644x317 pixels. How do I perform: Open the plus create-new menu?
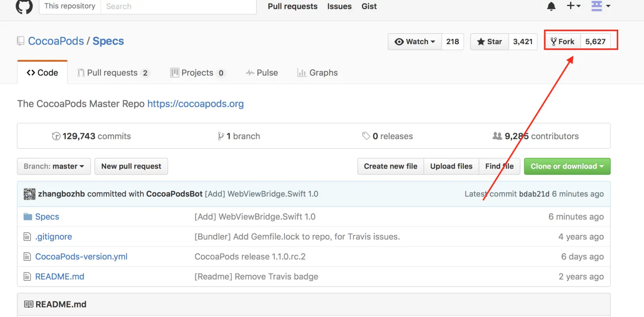(x=574, y=6)
